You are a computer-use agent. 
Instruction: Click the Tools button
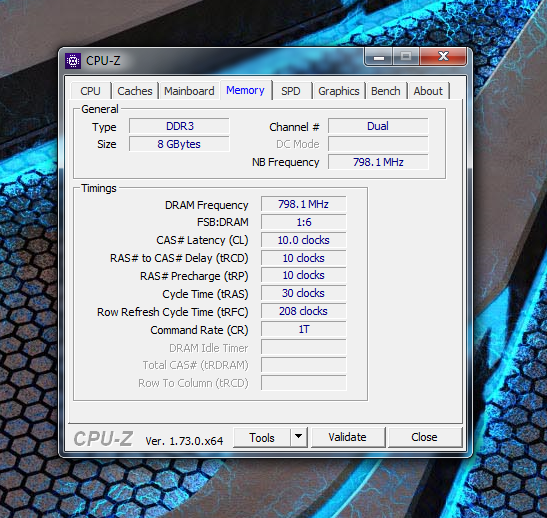click(x=262, y=437)
